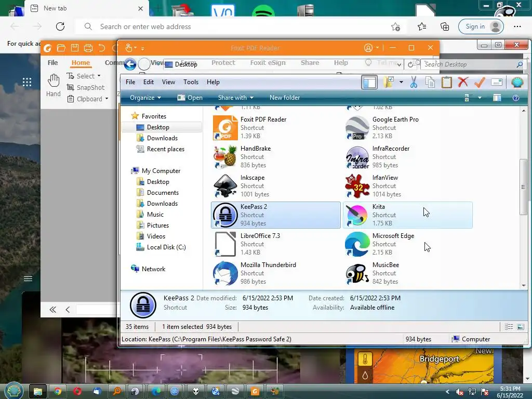Toggle the navigation pane layout button
The image size is (532, 399).
coord(369,82)
